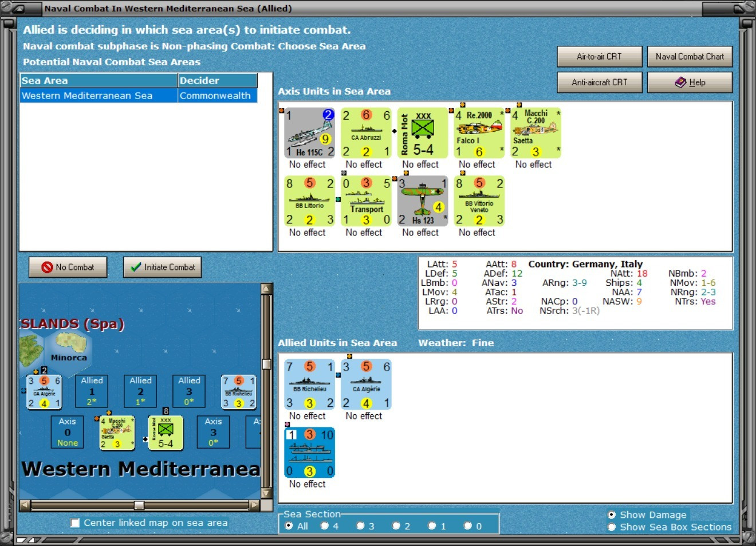Click the Weather: Fine label
Image resolution: width=756 pixels, height=546 pixels.
[456, 343]
